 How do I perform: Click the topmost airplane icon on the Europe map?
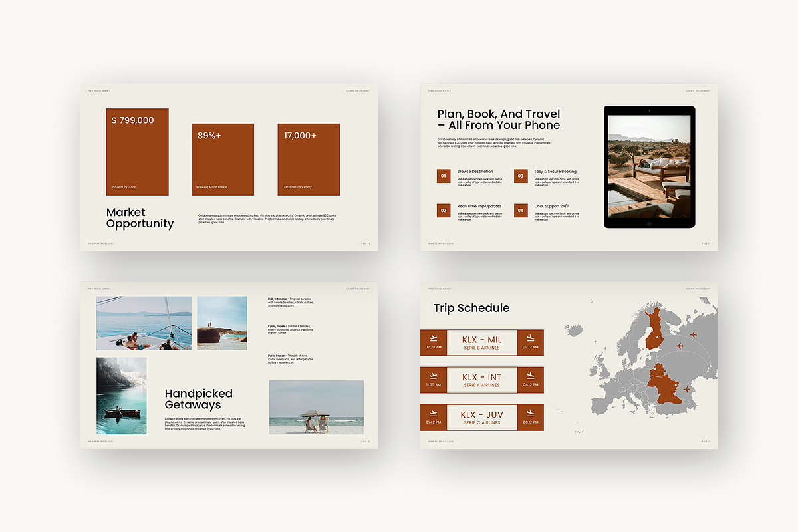(694, 334)
